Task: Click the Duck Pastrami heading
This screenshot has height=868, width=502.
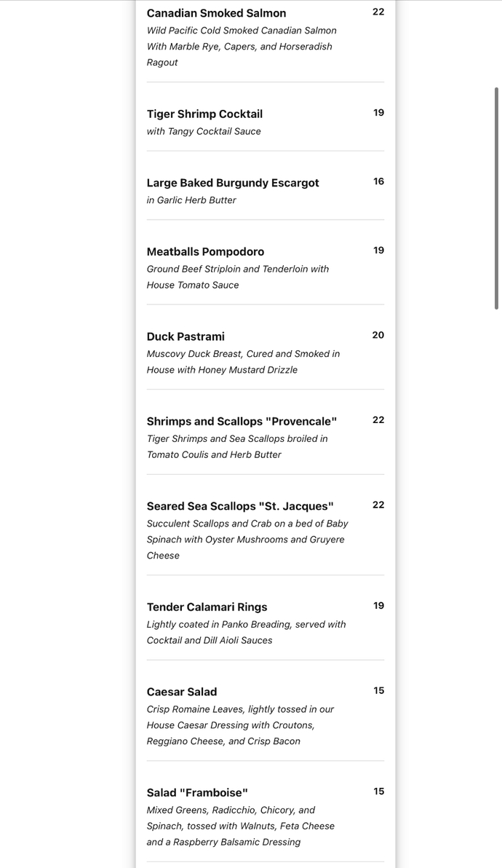Action: [186, 336]
